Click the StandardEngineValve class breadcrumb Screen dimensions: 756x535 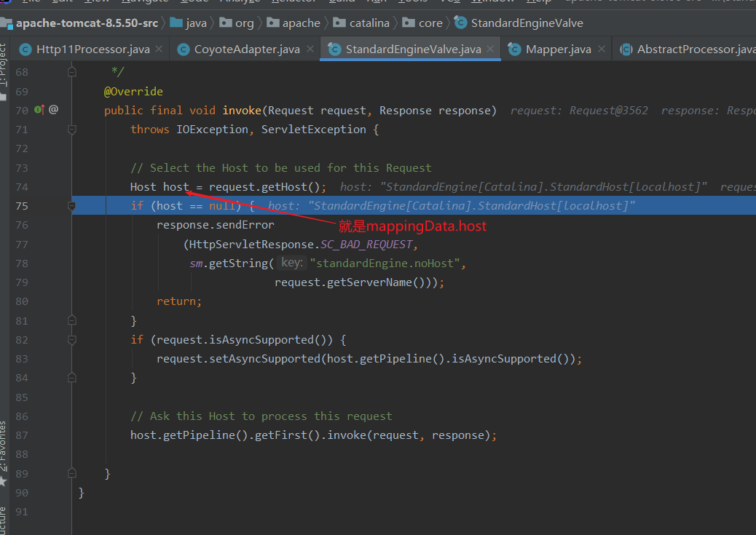point(519,23)
